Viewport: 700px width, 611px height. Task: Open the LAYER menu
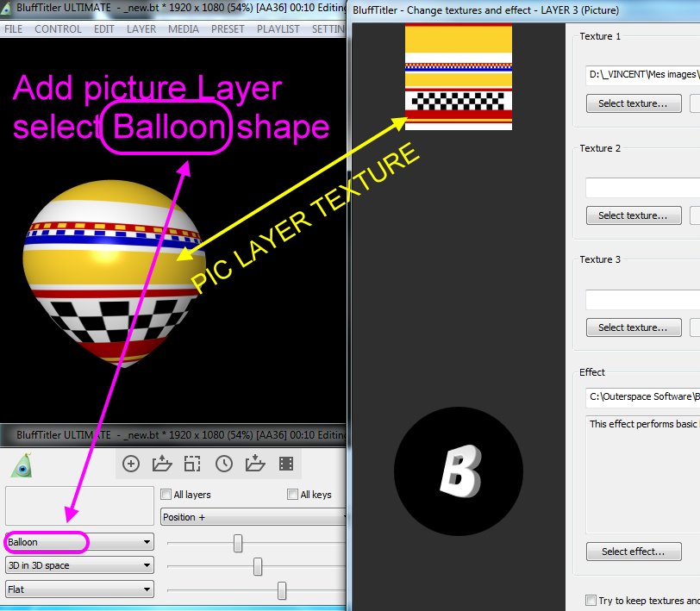tap(141, 28)
